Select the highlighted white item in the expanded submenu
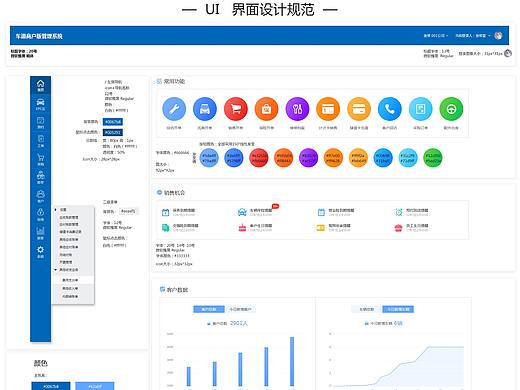520x390 pixels. (73, 280)
